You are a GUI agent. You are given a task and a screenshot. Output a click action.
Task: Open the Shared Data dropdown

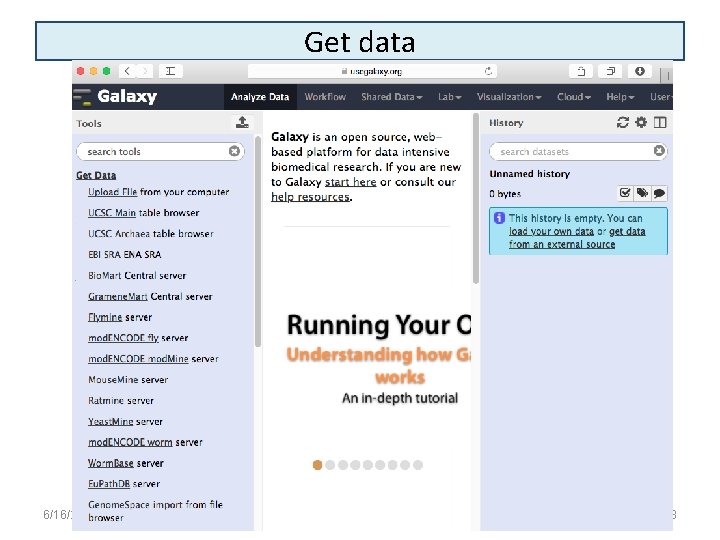click(391, 97)
